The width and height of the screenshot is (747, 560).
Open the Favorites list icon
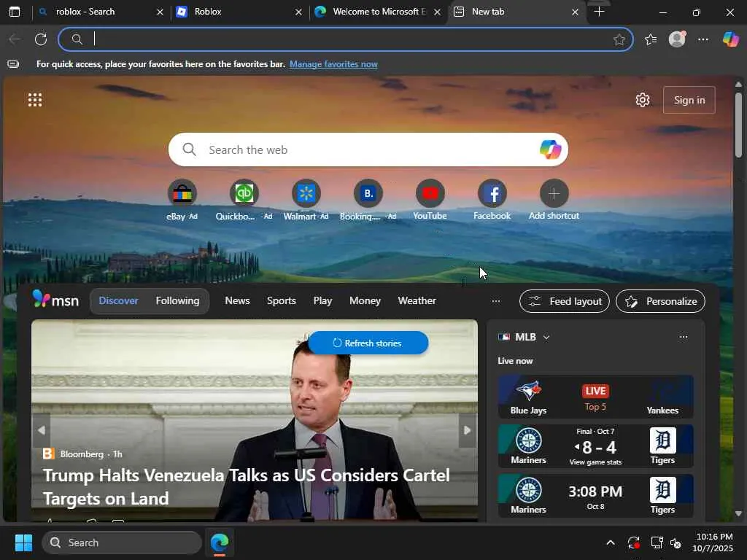(x=651, y=39)
